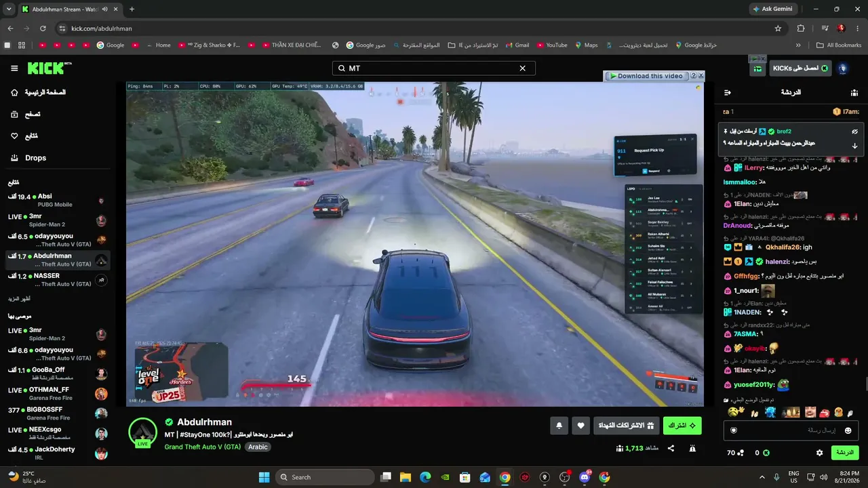Expand Show more under followed channels
The image size is (868, 488).
[x=19, y=298]
